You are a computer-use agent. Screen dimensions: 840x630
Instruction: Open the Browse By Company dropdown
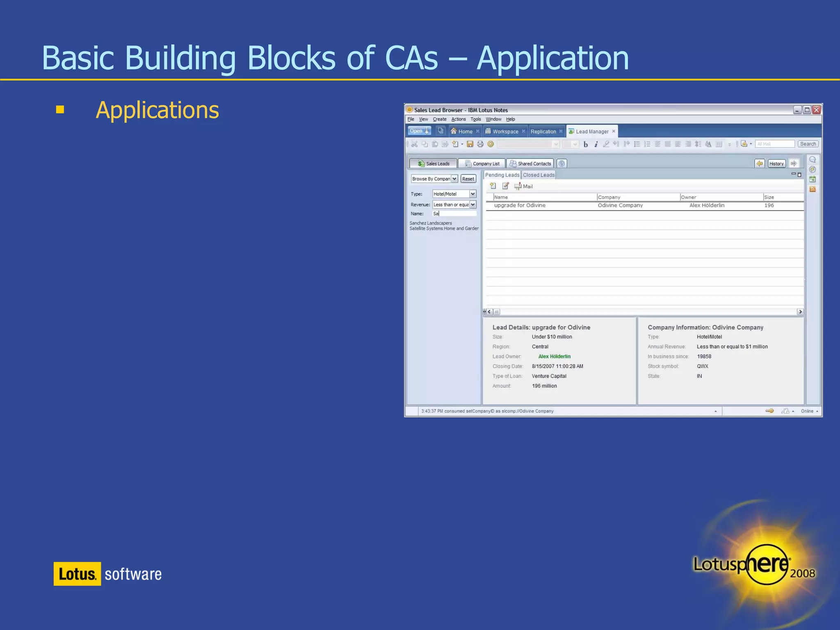454,179
